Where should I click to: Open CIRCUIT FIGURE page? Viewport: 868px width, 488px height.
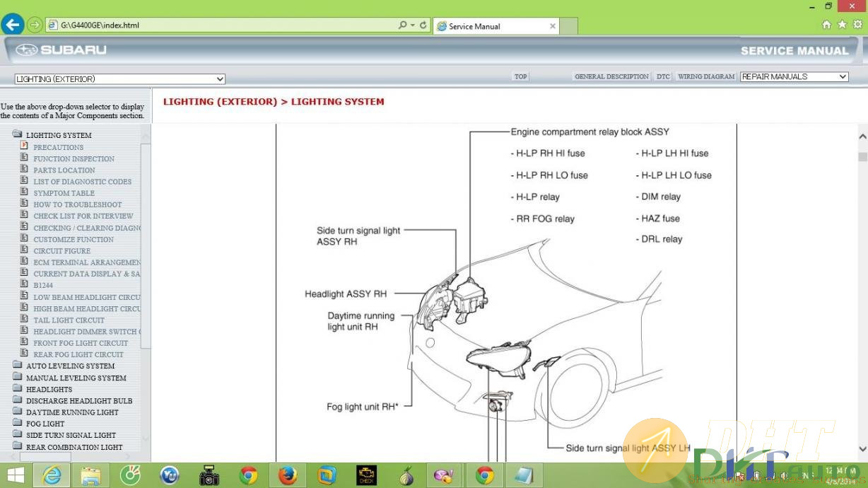coord(61,250)
